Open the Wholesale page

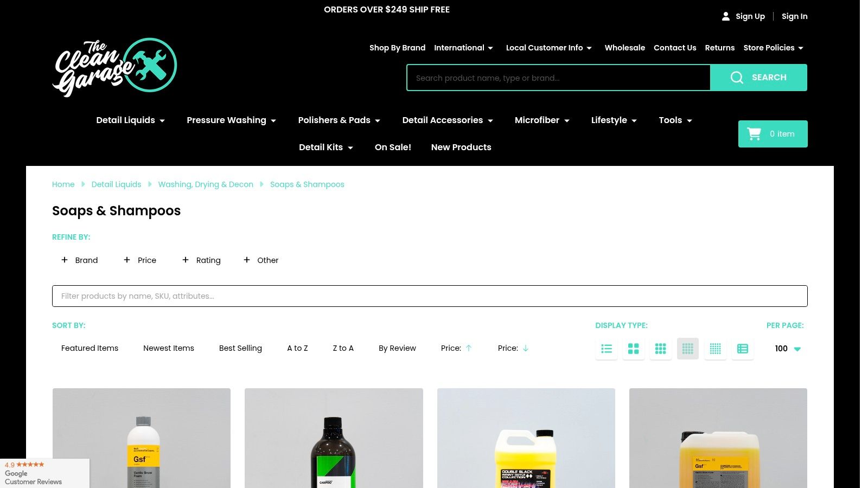point(625,48)
